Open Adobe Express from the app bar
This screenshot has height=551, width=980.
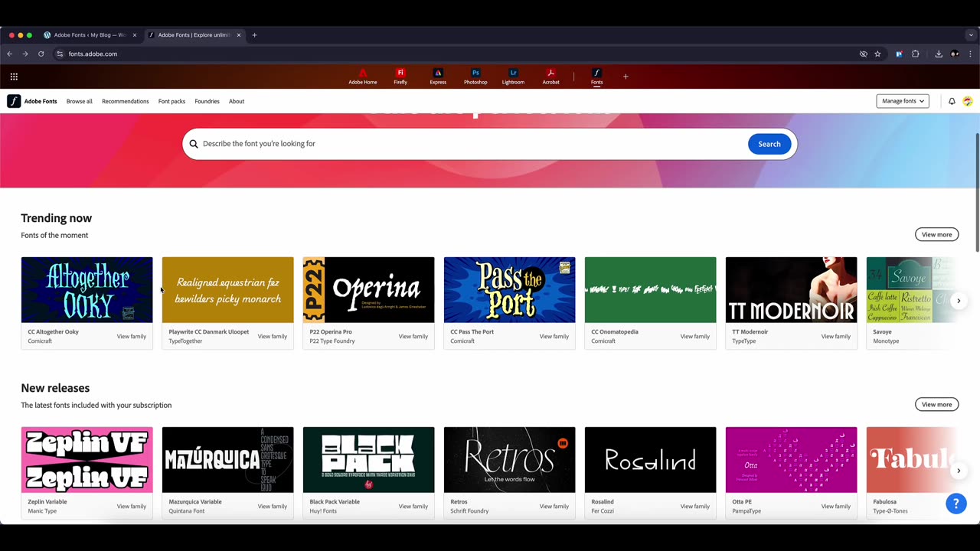pyautogui.click(x=438, y=77)
